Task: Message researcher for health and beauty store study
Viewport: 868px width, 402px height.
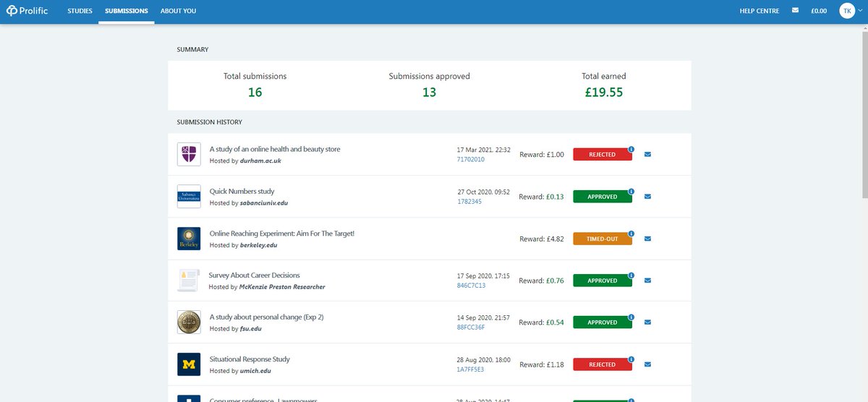Action: [x=647, y=155]
